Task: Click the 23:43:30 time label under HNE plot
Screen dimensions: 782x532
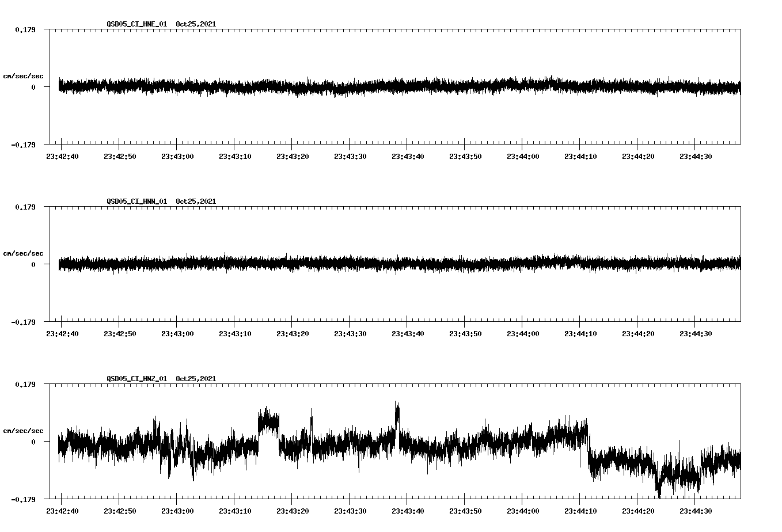Action: point(350,156)
